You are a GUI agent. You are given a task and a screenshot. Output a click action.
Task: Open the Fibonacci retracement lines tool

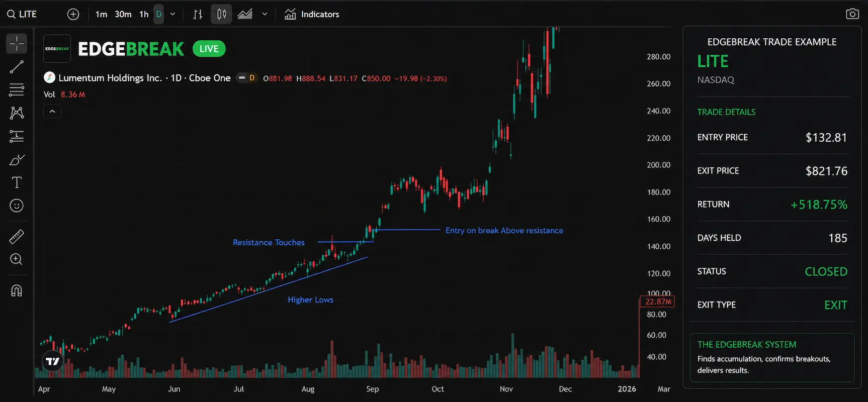point(17,90)
